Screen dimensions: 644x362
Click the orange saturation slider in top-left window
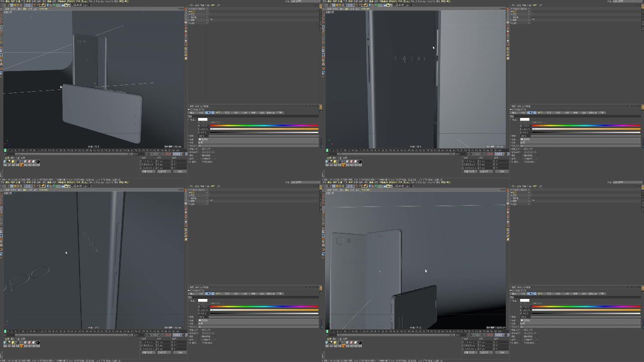tap(264, 129)
